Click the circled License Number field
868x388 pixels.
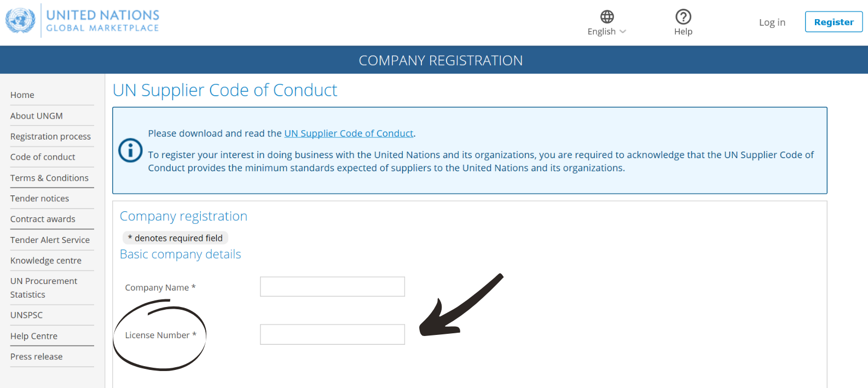point(332,334)
